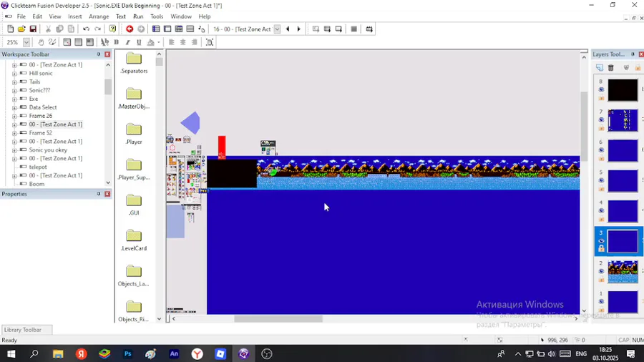This screenshot has height=362, width=644.
Task: Click the New file toolbar icon
Action: tap(10, 29)
